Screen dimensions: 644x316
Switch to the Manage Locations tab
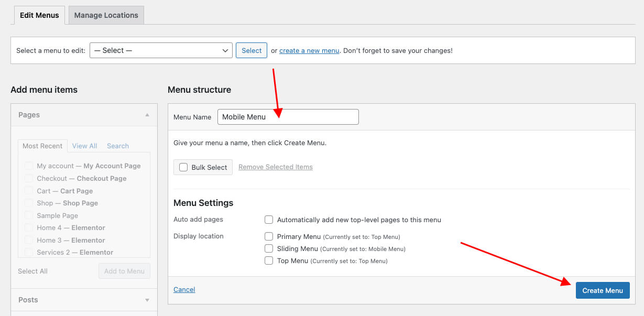[x=106, y=15]
